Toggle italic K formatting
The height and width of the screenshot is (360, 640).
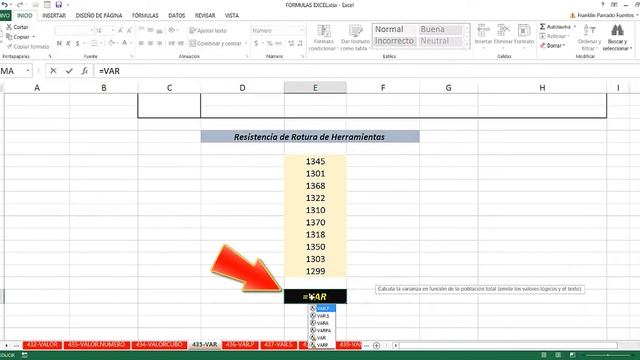click(68, 43)
